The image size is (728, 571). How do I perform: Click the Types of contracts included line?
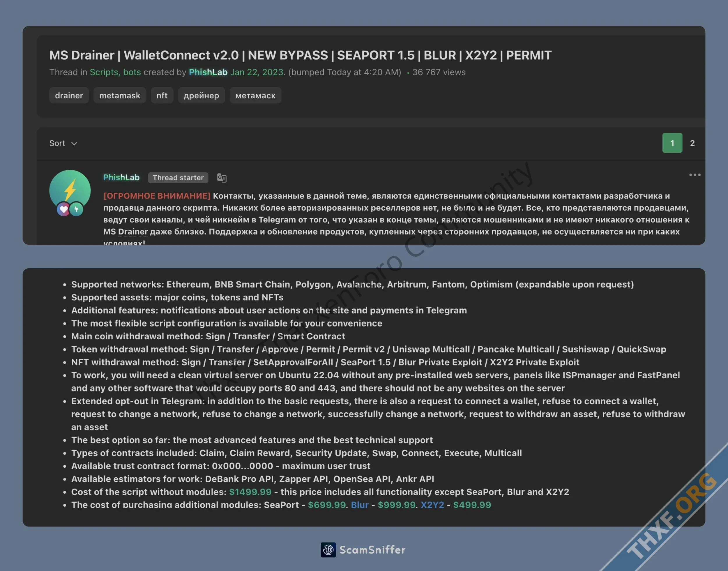pyautogui.click(x=296, y=453)
